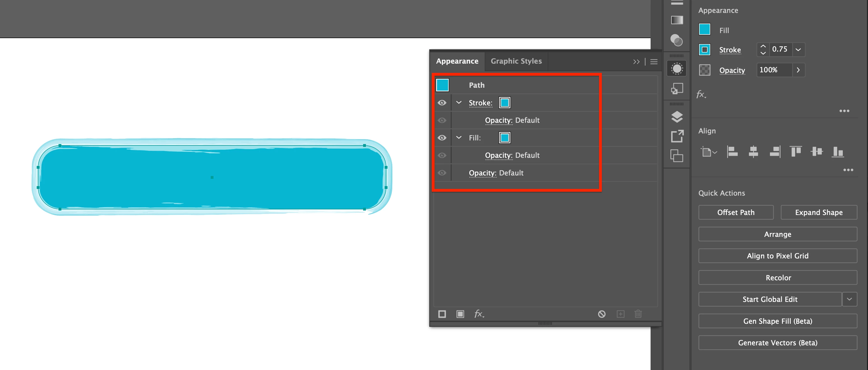This screenshot has width=868, height=370.
Task: Open Start Global Edit options dropdown
Action: point(849,299)
